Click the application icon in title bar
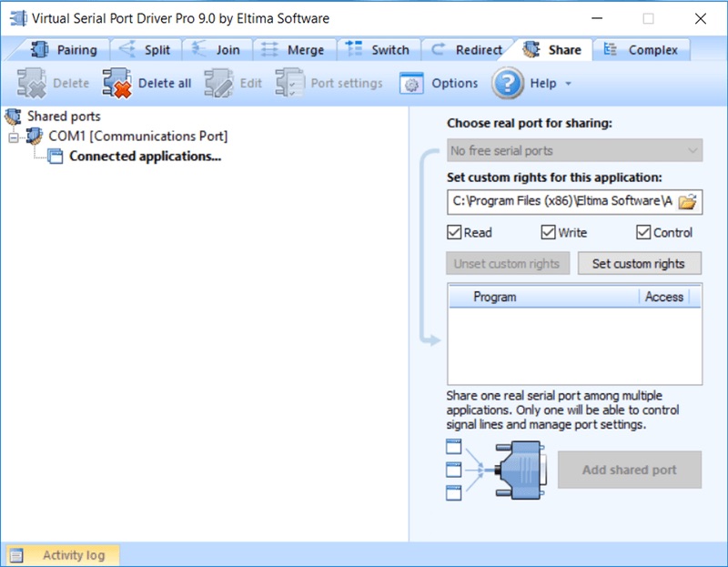This screenshot has height=567, width=728. 18,18
